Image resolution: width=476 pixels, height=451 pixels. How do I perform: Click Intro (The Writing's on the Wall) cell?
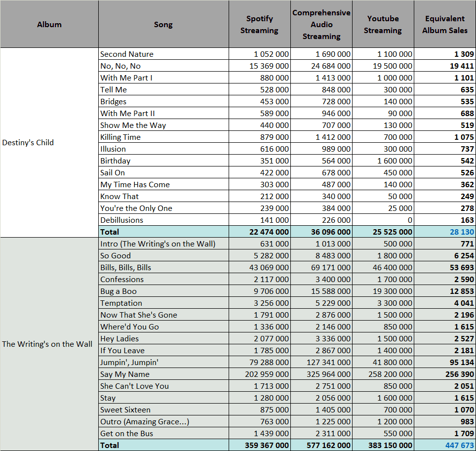click(163, 243)
